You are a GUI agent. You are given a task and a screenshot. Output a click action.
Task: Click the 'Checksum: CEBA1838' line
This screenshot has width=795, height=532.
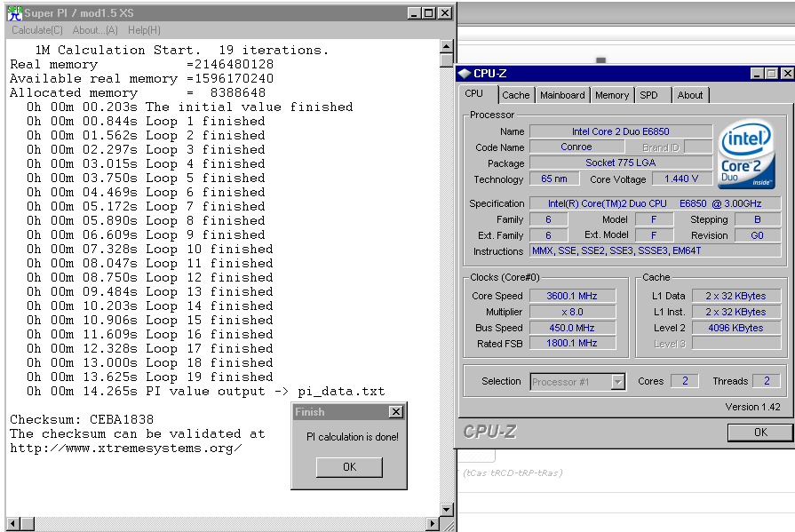(82, 419)
